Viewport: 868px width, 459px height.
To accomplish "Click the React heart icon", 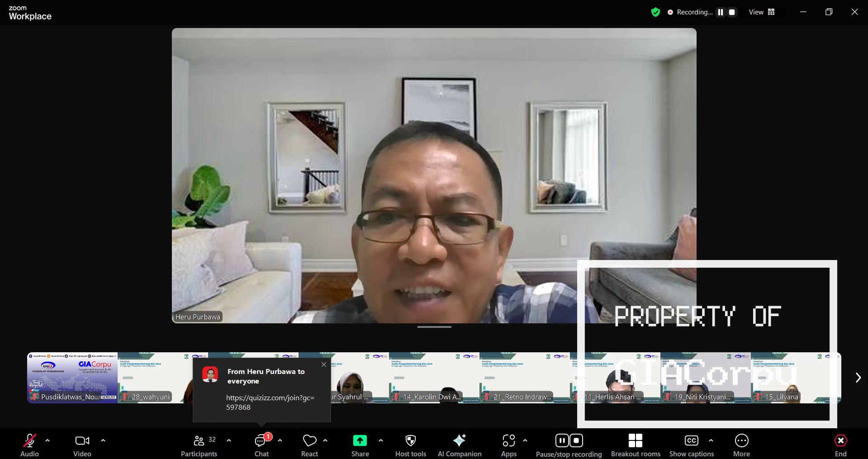I will (x=309, y=445).
